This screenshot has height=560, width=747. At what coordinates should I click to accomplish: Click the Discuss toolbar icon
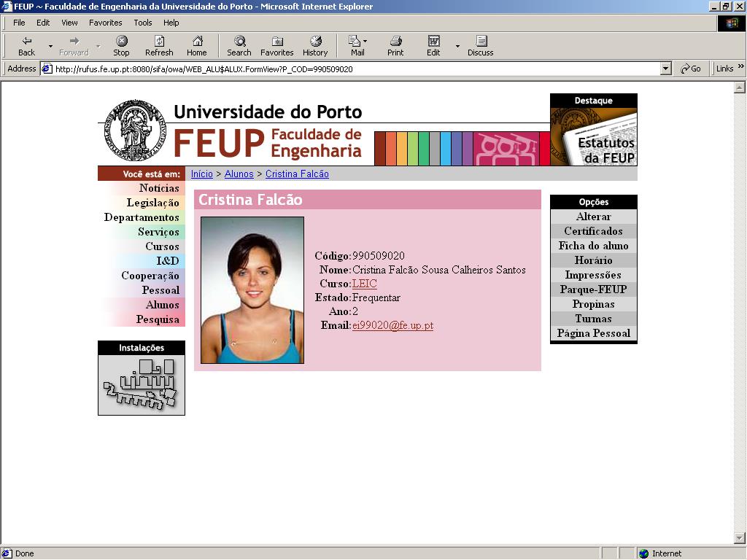[x=481, y=41]
